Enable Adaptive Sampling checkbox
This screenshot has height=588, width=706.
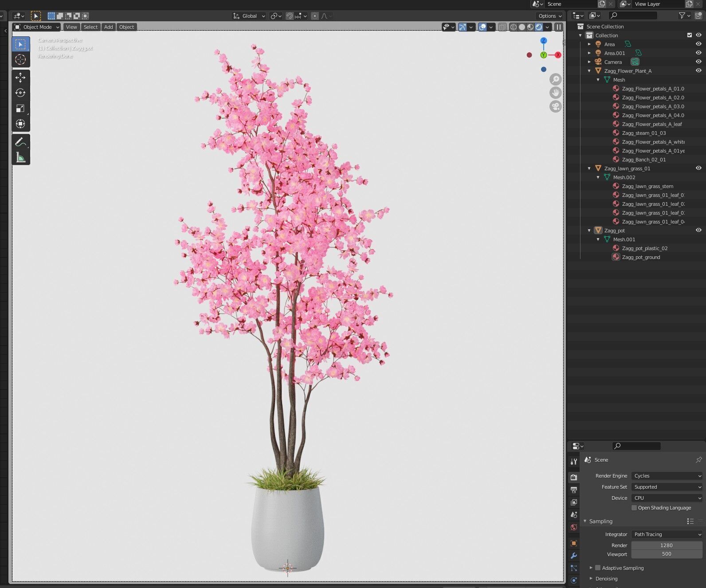[598, 568]
